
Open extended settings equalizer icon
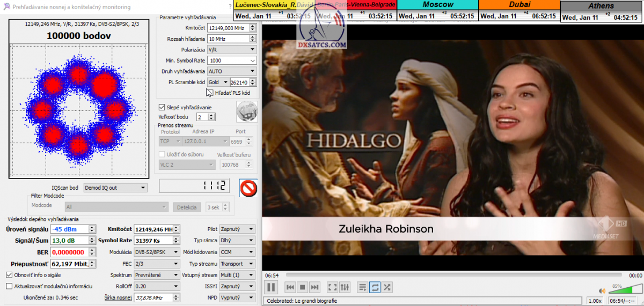coord(345,287)
